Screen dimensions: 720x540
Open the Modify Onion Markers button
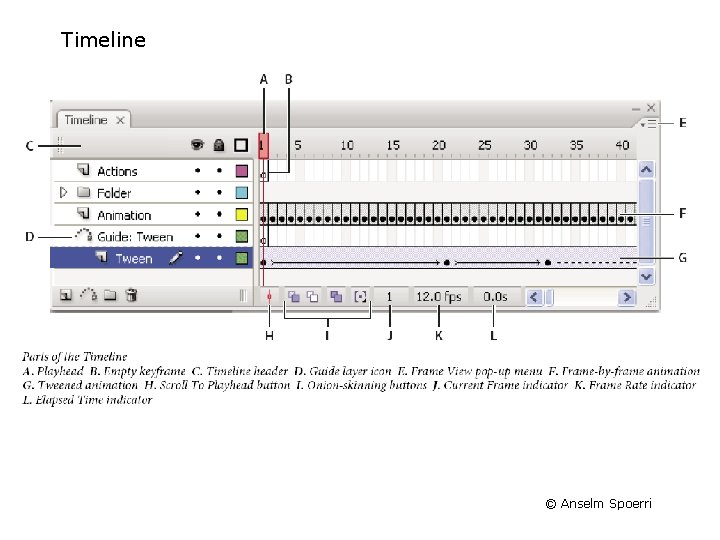(360, 297)
